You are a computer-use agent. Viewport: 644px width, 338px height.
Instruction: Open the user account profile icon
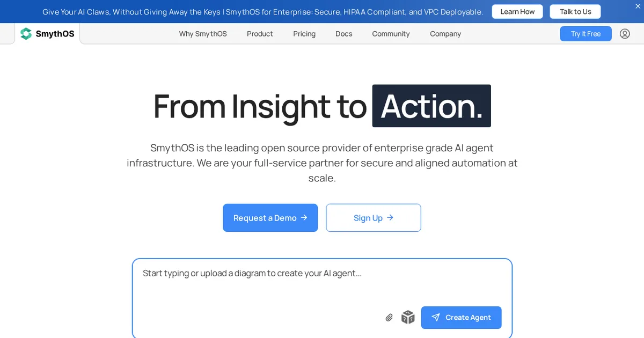pyautogui.click(x=625, y=34)
